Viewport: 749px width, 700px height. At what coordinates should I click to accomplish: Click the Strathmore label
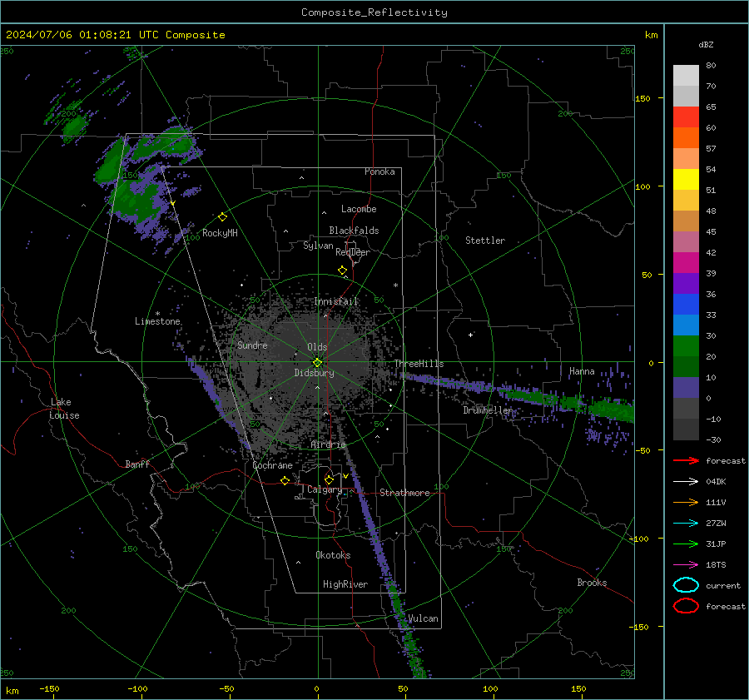click(405, 493)
